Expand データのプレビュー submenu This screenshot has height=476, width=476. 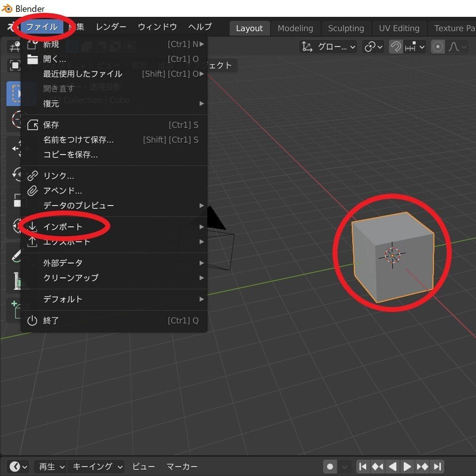pos(114,206)
